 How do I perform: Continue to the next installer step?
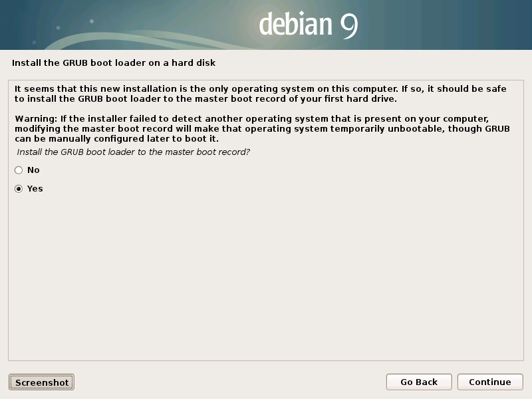point(490,382)
